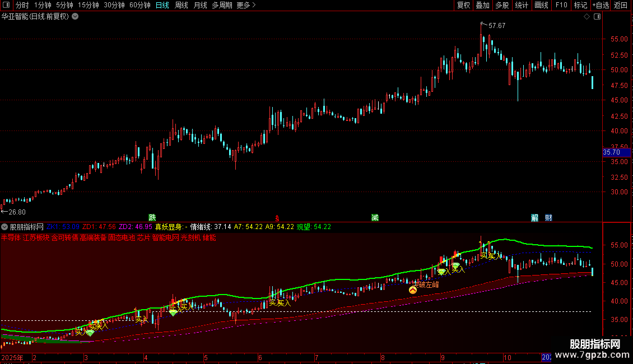Open the 多股 multi-stock view
Viewport: 633px width, 364px height.
502,5
